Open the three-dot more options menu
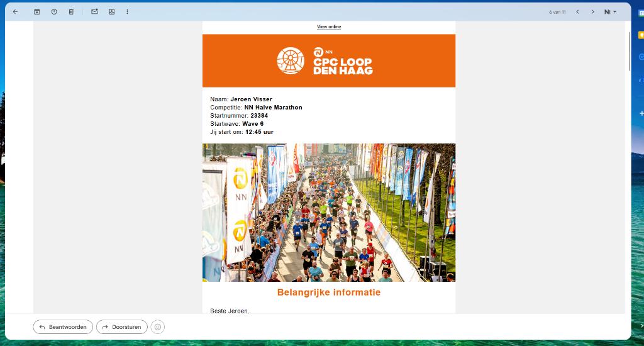Screen dimensions: 644x346 point(127,12)
